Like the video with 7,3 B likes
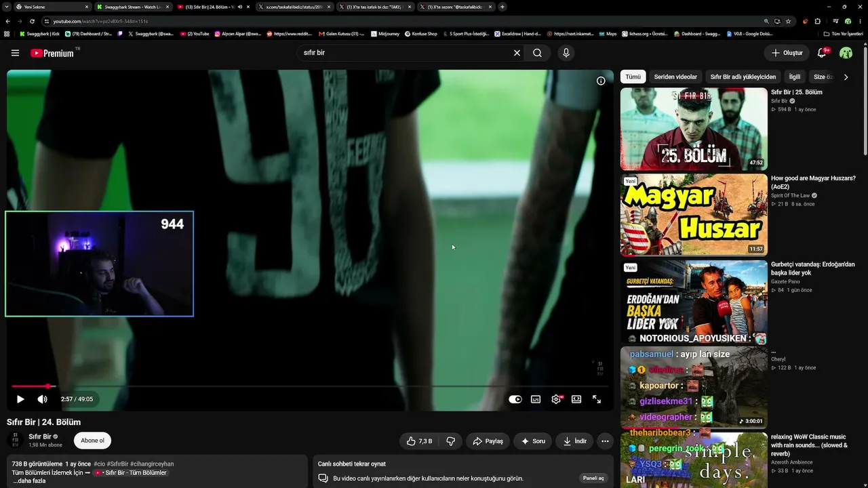Image resolution: width=868 pixels, height=488 pixels. pos(420,441)
